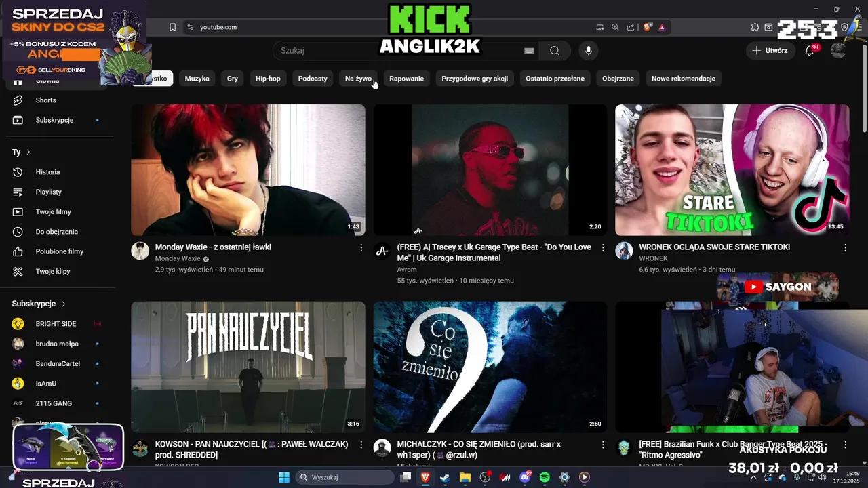Open Discord from the taskbar
The width and height of the screenshot is (868, 488).
click(525, 477)
